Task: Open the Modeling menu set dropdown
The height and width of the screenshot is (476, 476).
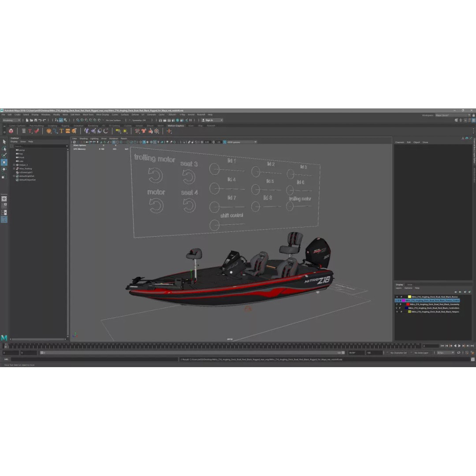Action: [11, 120]
